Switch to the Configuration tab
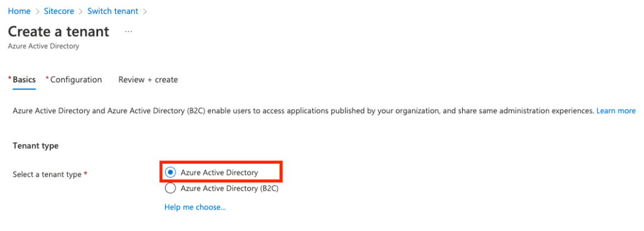The height and width of the screenshot is (231, 644). (x=76, y=79)
